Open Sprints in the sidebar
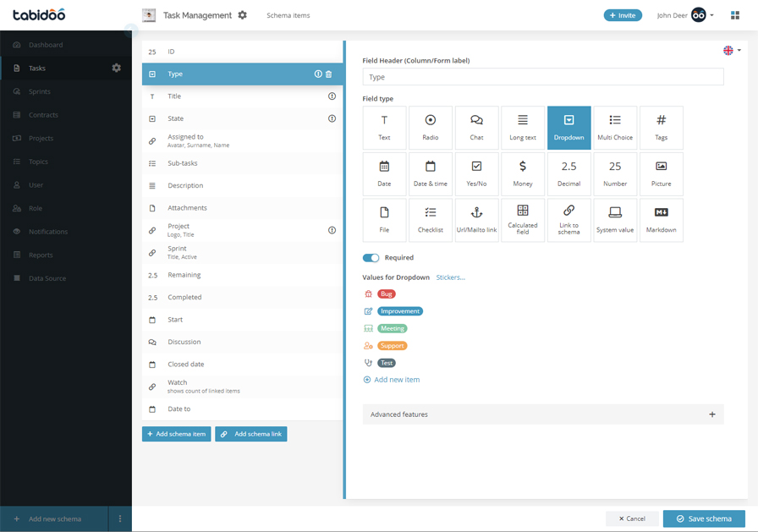The height and width of the screenshot is (532, 758). coord(39,91)
